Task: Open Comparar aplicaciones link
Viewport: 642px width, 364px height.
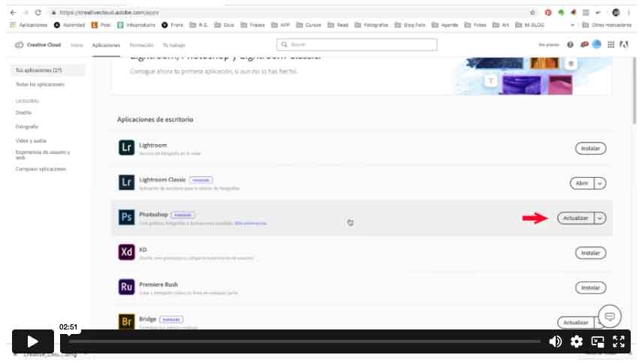Action: tap(41, 169)
